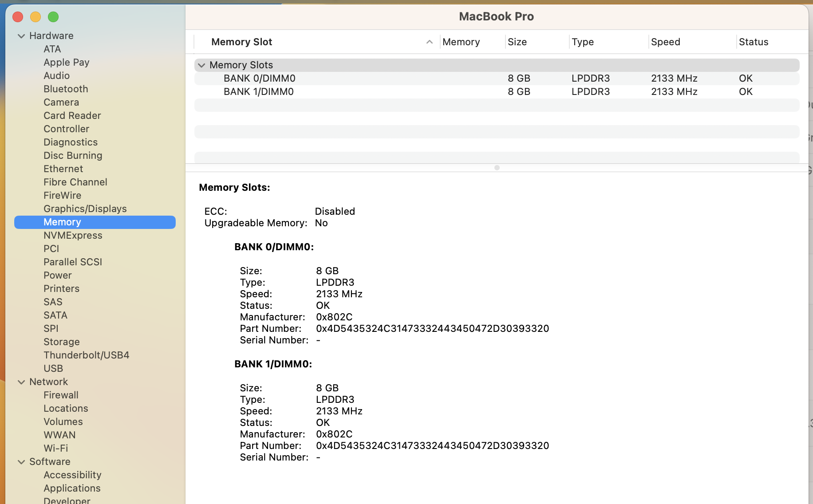Collapse the Software sidebar section
Image resolution: width=813 pixels, height=504 pixels.
click(x=21, y=462)
